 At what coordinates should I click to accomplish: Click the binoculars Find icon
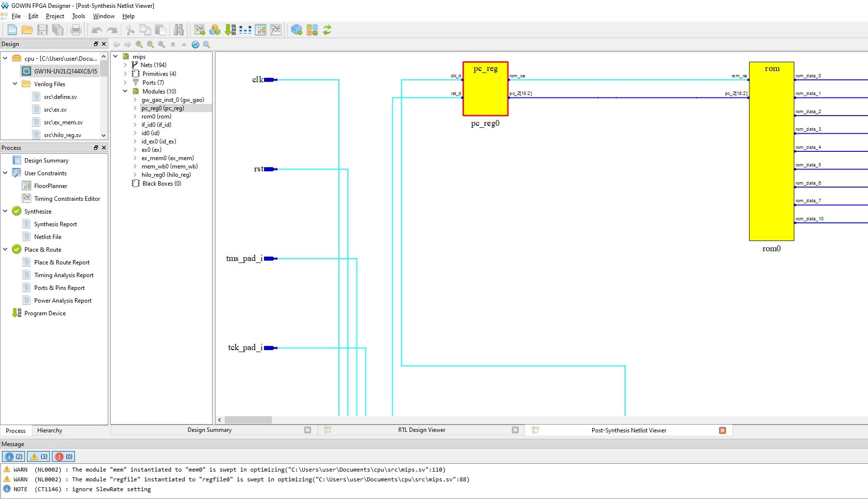pos(179,30)
